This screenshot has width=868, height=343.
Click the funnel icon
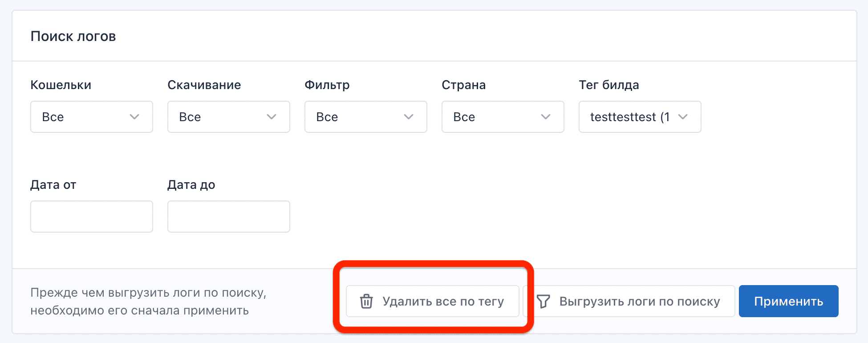544,302
